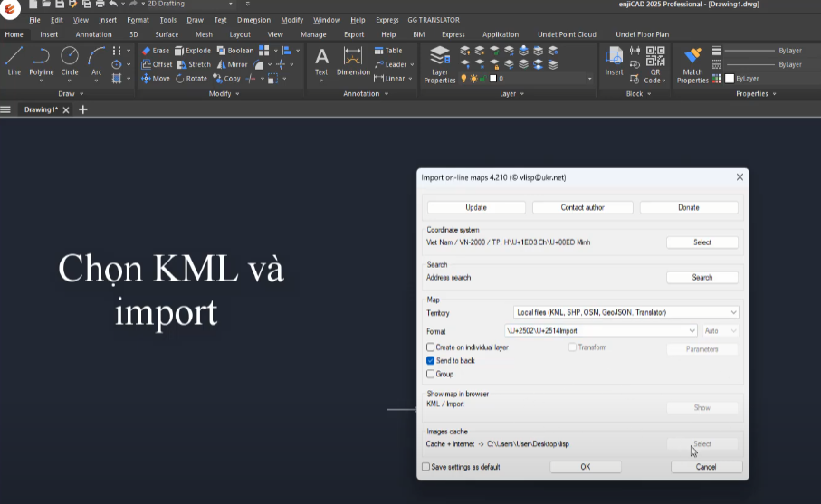Enable Create on individual layer checkbox

431,347
